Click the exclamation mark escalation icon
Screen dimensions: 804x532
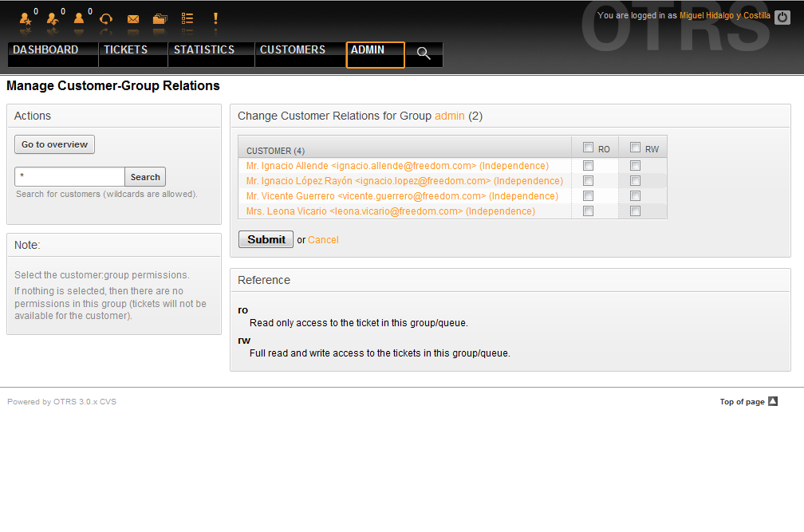click(x=215, y=18)
